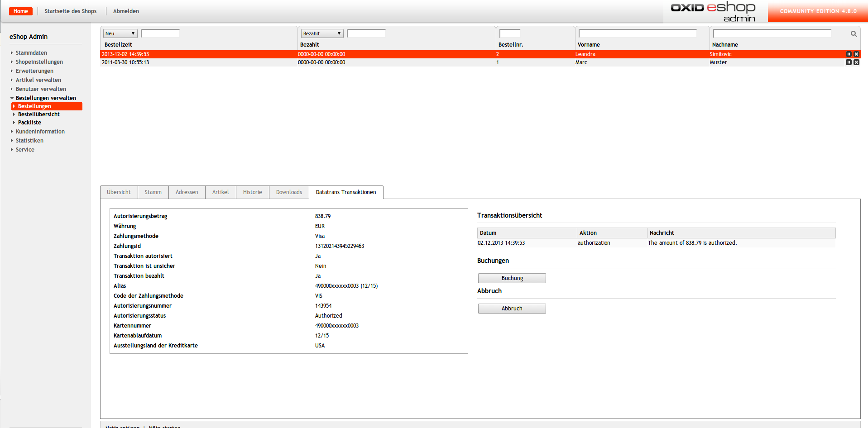Switch to the Adressen tab
868x428 pixels.
[187, 192]
